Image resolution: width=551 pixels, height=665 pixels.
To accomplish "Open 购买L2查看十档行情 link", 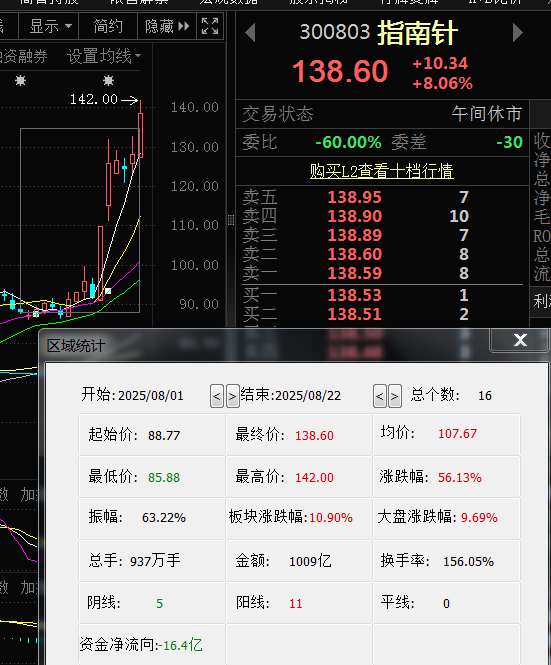I will (382, 171).
